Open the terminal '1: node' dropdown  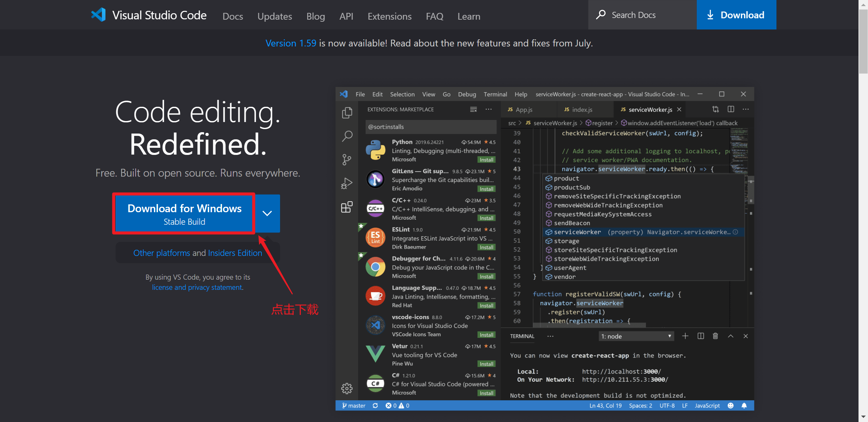[x=636, y=336]
